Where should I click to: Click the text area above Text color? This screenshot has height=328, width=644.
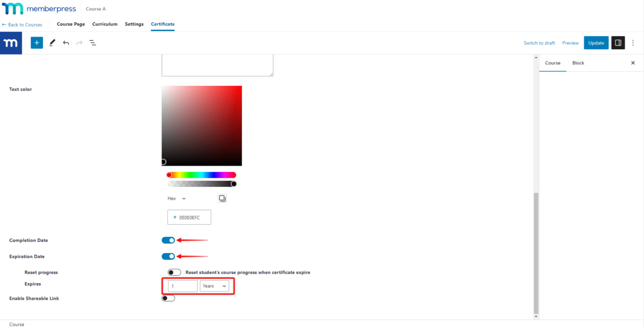click(x=218, y=65)
